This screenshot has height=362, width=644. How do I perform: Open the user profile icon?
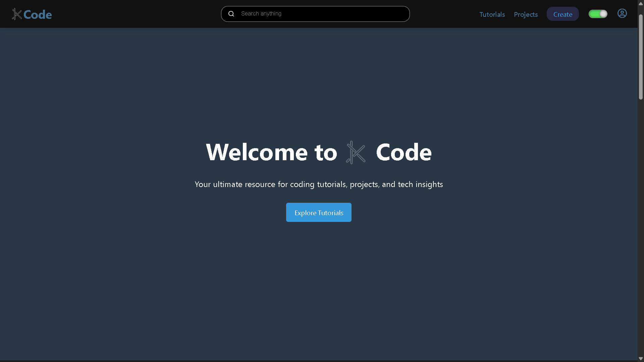[x=622, y=13]
